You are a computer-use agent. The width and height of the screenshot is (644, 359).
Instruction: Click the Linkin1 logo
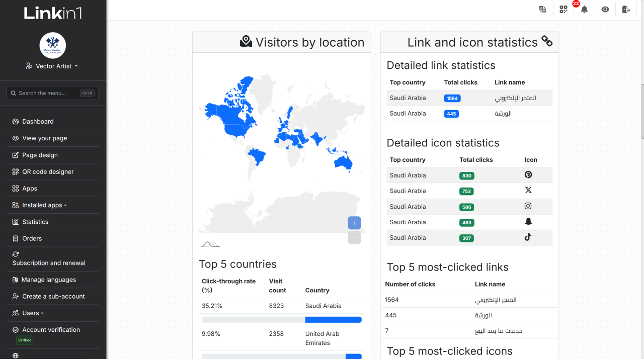(53, 13)
